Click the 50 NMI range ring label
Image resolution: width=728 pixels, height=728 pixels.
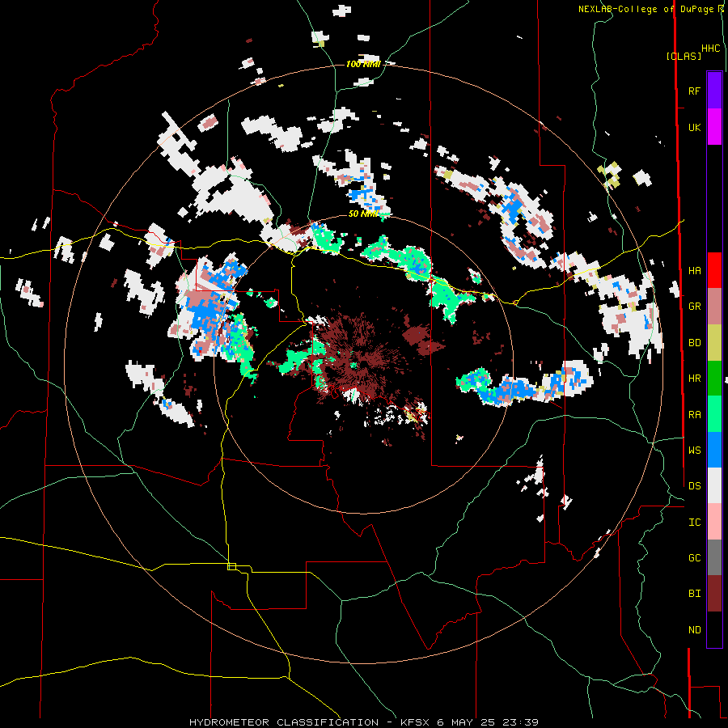[363, 214]
